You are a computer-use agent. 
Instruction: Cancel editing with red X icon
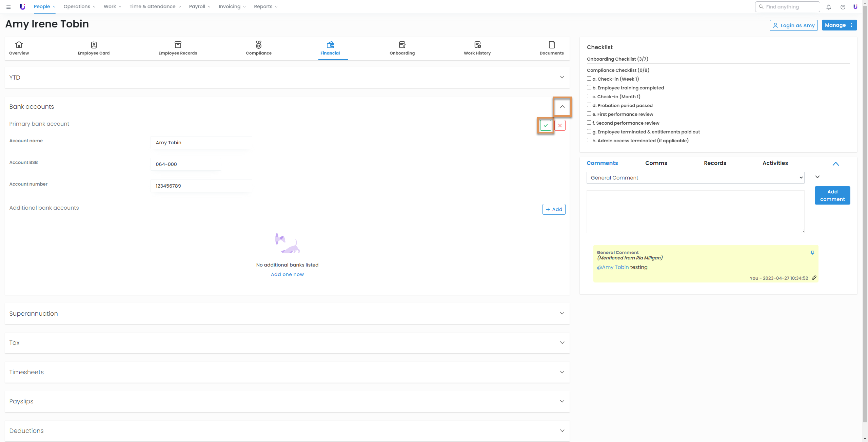(x=560, y=125)
